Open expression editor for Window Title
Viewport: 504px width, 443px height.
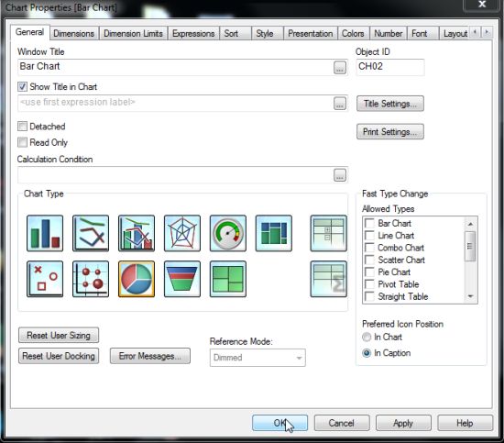(340, 68)
